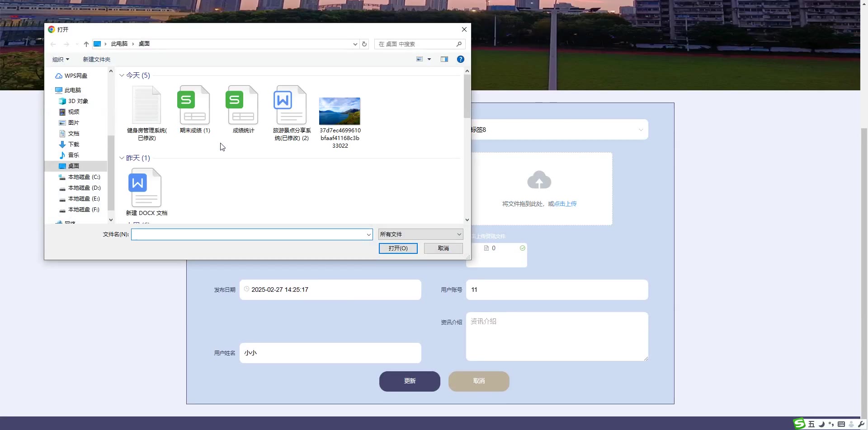Click the 点击上传 link

click(x=565, y=204)
